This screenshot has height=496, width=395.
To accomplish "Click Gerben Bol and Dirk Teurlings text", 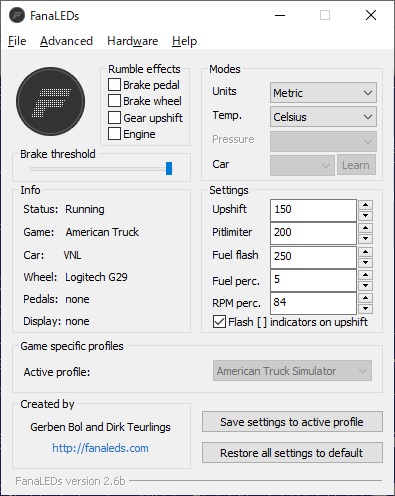I will pos(100,427).
